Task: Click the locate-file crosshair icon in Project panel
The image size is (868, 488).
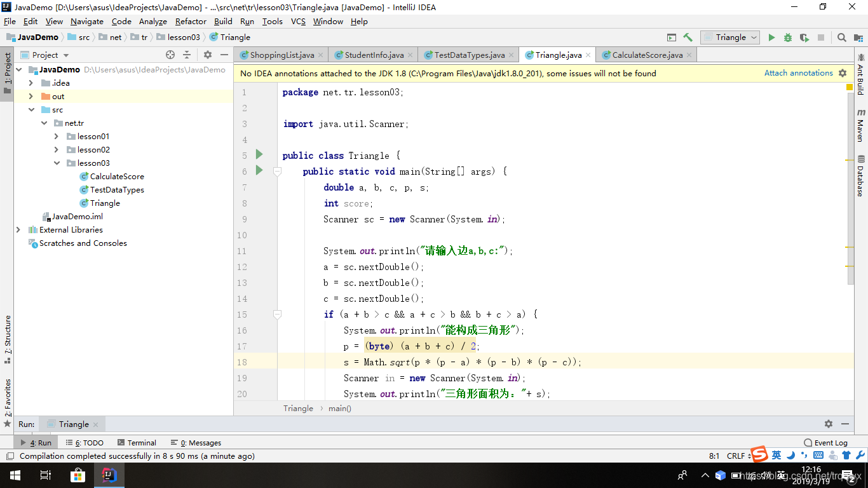Action: point(170,55)
